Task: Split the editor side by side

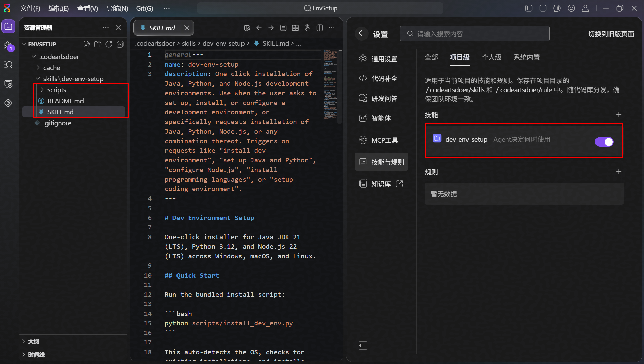Action: (320, 28)
